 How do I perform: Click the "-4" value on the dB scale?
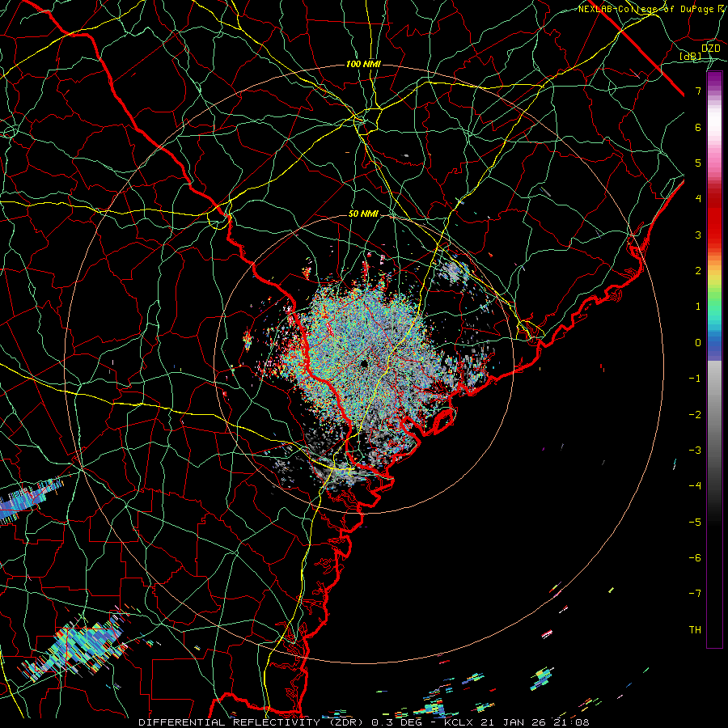coord(695,486)
